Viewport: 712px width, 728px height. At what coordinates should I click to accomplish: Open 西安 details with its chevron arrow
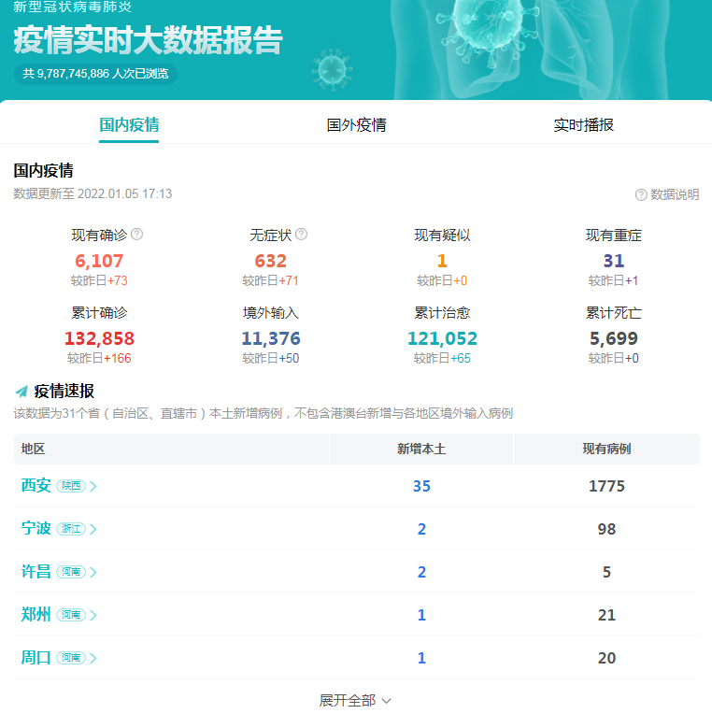(x=93, y=486)
